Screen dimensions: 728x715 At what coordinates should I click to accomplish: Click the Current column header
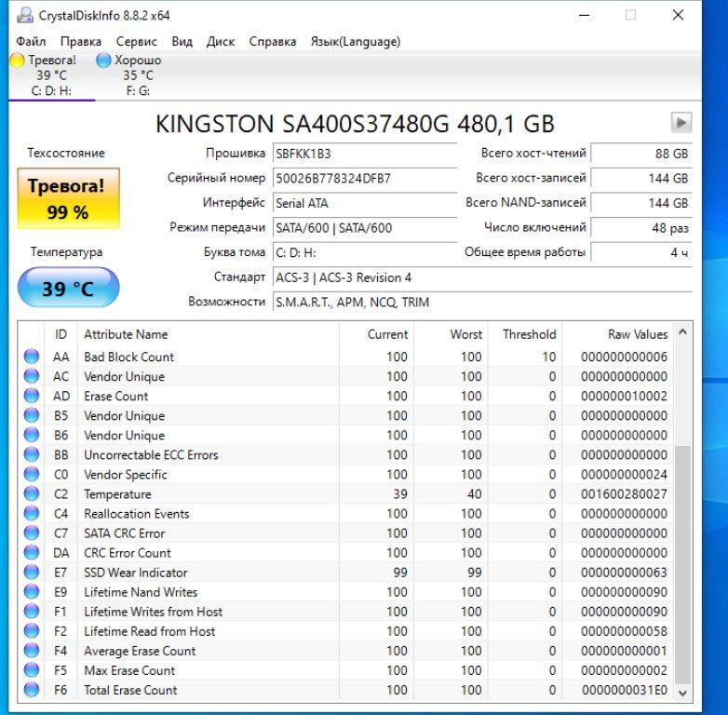coord(376,334)
